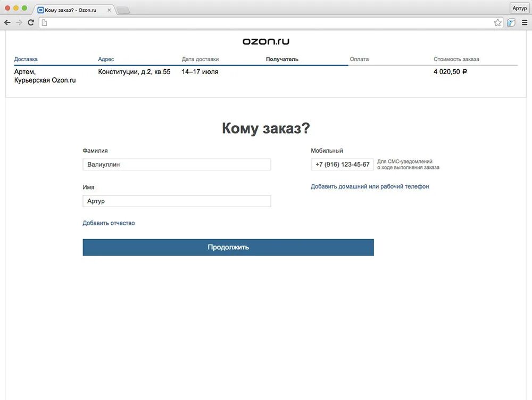
Task: Navigate back using the browser back arrow
Action: [x=7, y=22]
